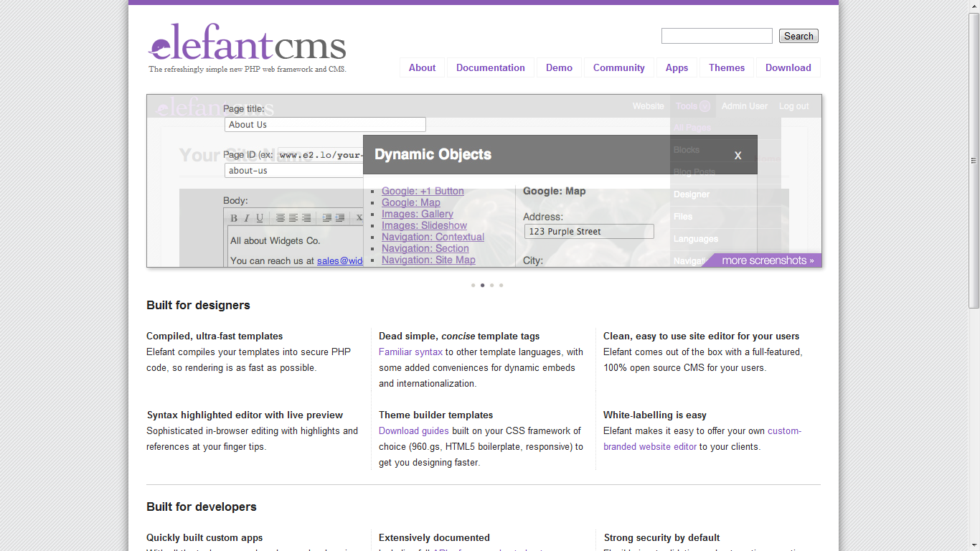Viewport: 980px width, 551px height.
Task: Click the 'refreshingly simple new PHP' tagline
Action: point(248,70)
